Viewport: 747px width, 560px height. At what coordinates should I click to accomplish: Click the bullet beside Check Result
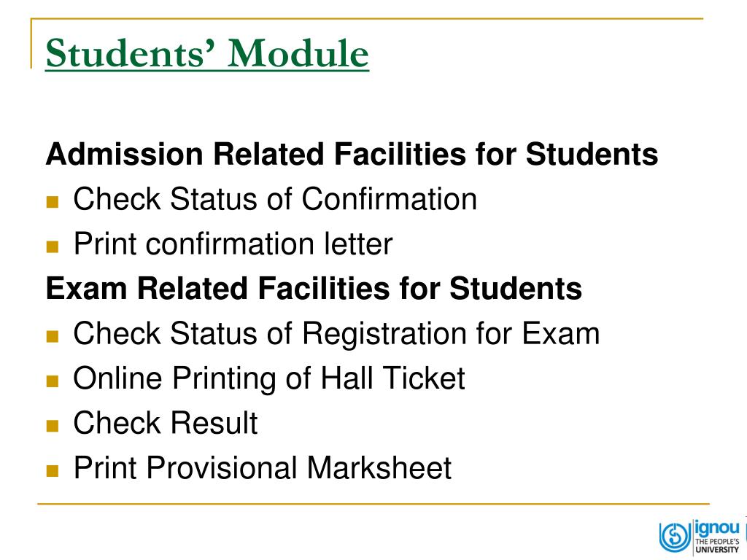(53, 426)
